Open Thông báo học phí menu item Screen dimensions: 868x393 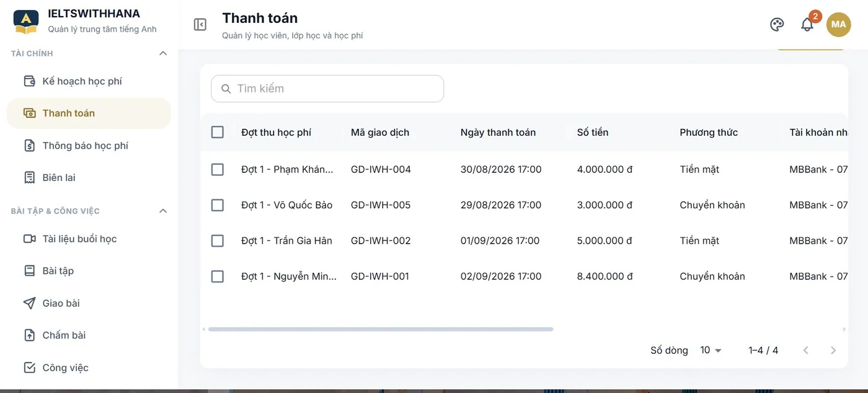(x=89, y=146)
